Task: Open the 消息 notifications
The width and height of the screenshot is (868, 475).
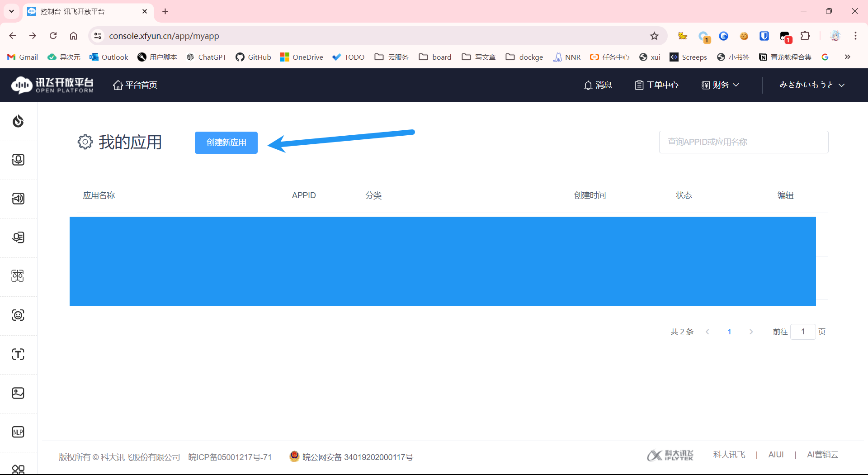Action: pyautogui.click(x=598, y=85)
